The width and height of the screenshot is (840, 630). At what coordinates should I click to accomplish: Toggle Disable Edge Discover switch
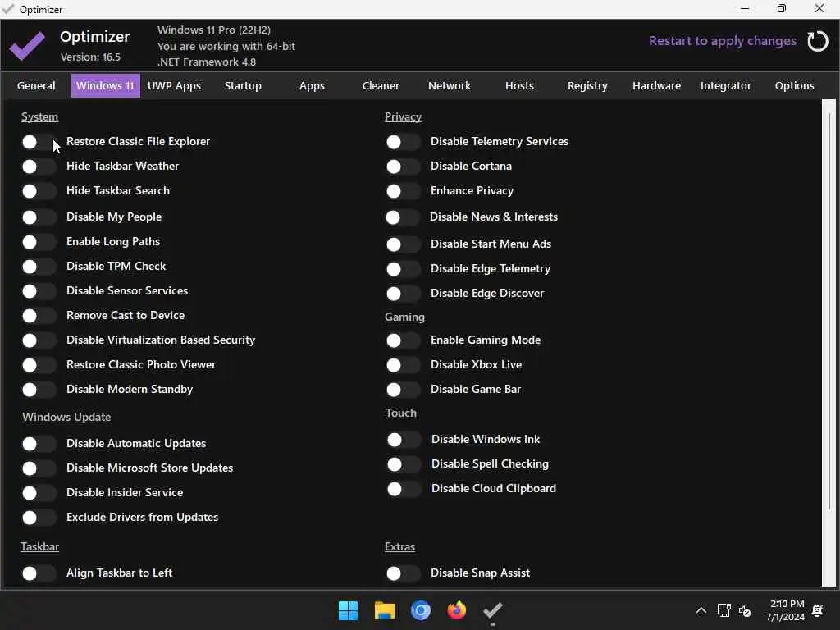(403, 294)
